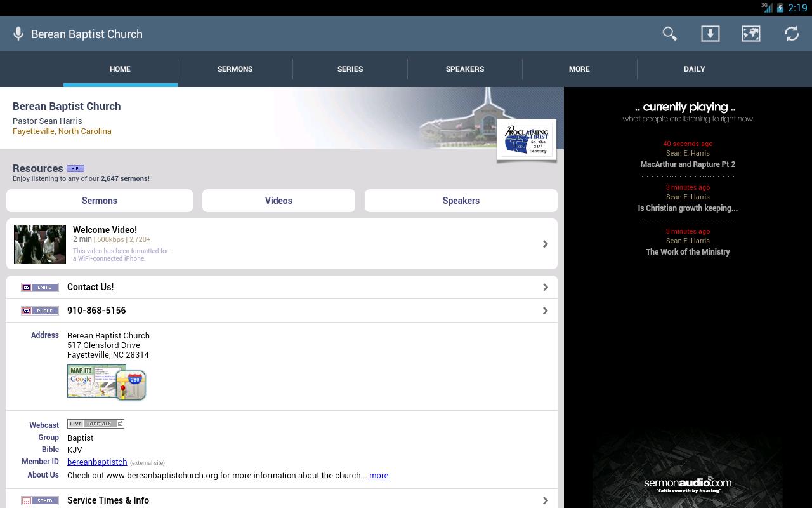Tap the Phone icon beside 910-868-5156
812x508 pixels.
tap(40, 311)
